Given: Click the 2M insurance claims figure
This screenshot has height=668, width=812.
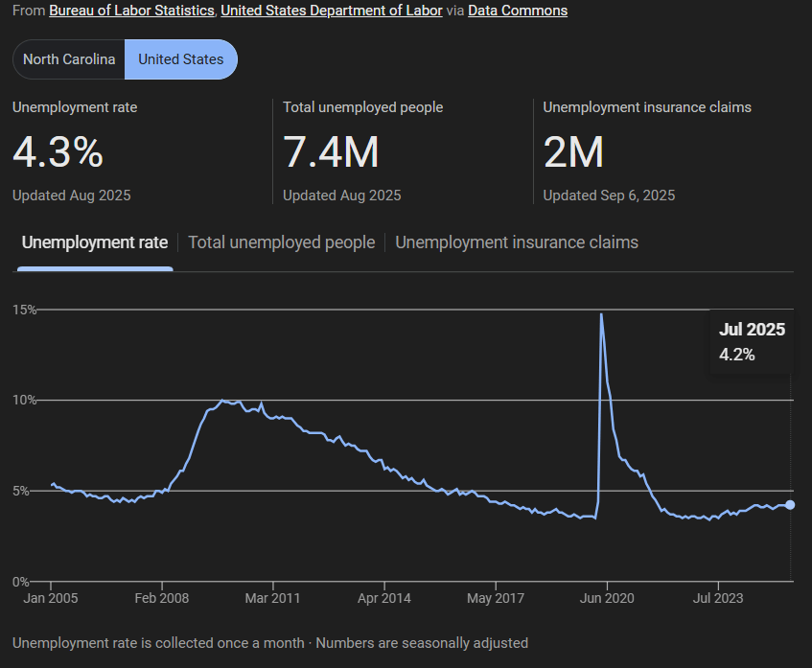Looking at the screenshot, I should pos(573,152).
